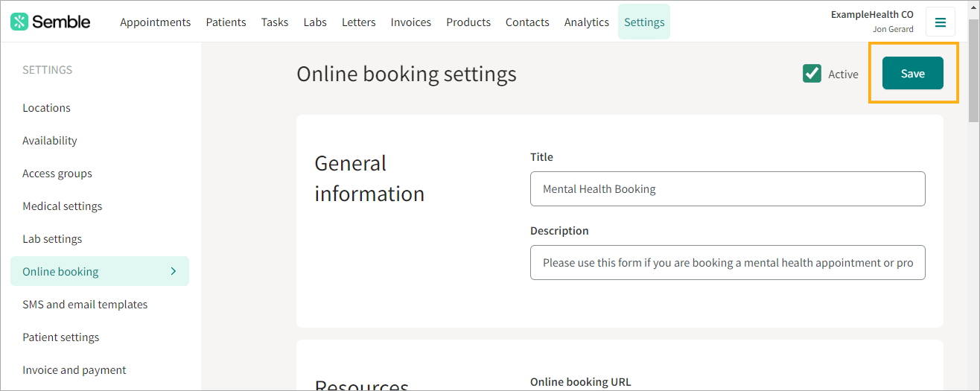Viewport: 980px width, 391px height.
Task: Navigate to Labs
Action: 315,22
